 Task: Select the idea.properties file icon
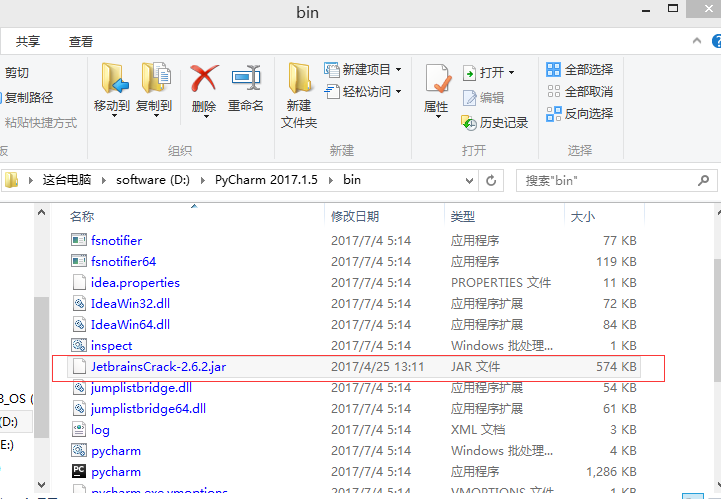pos(79,282)
